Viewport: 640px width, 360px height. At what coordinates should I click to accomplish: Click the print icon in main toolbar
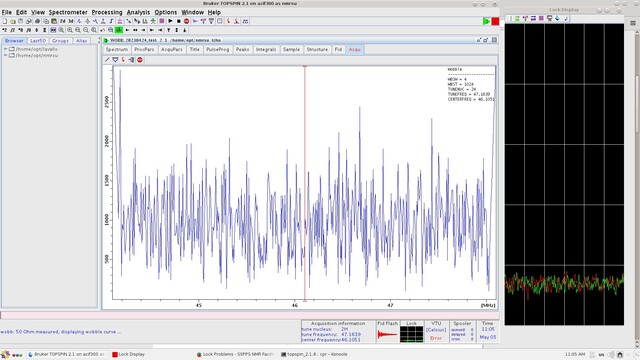coord(38,21)
